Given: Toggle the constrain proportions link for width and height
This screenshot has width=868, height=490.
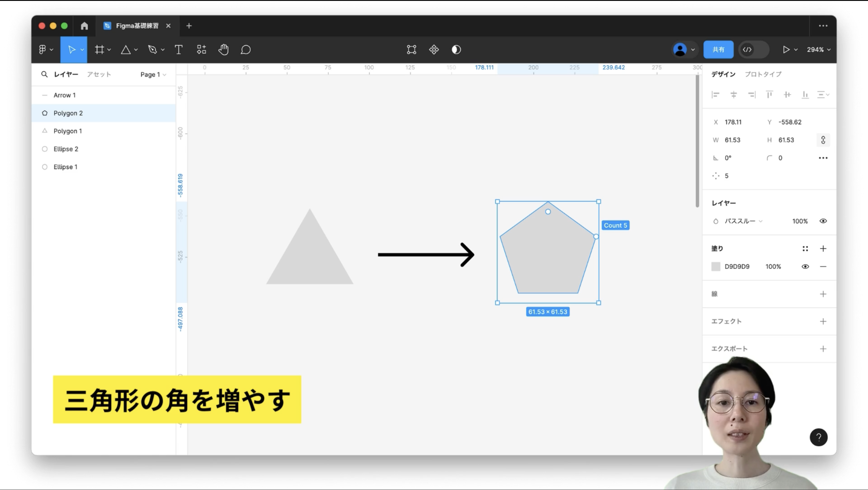Looking at the screenshot, I should tap(823, 140).
